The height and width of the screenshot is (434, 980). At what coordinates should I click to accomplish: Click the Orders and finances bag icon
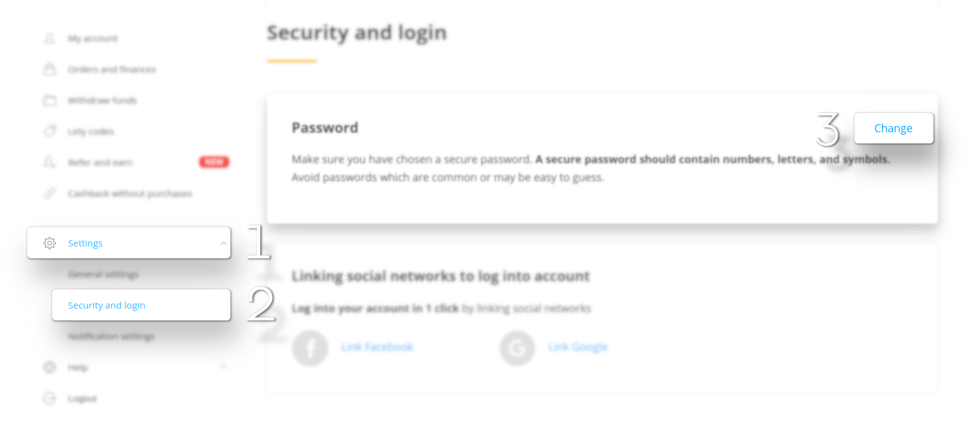click(x=50, y=69)
